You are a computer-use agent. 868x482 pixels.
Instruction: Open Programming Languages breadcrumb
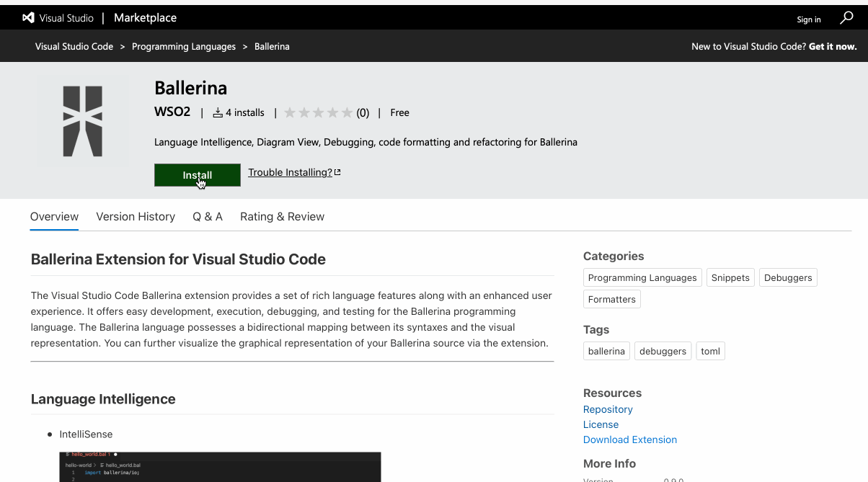click(x=184, y=46)
